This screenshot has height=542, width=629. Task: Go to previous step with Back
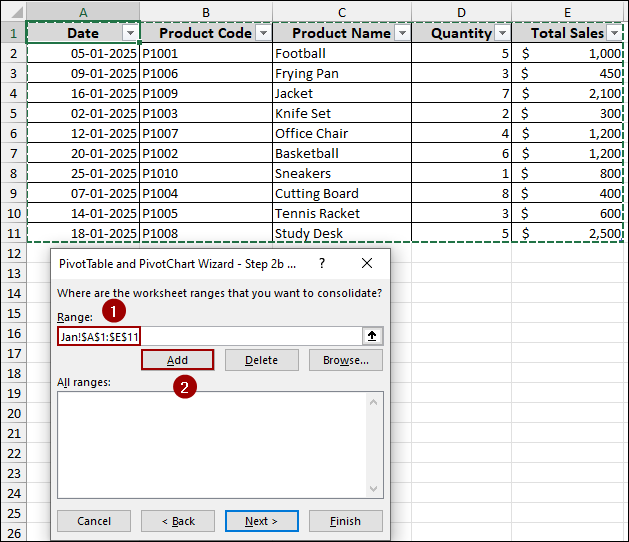coord(178,521)
